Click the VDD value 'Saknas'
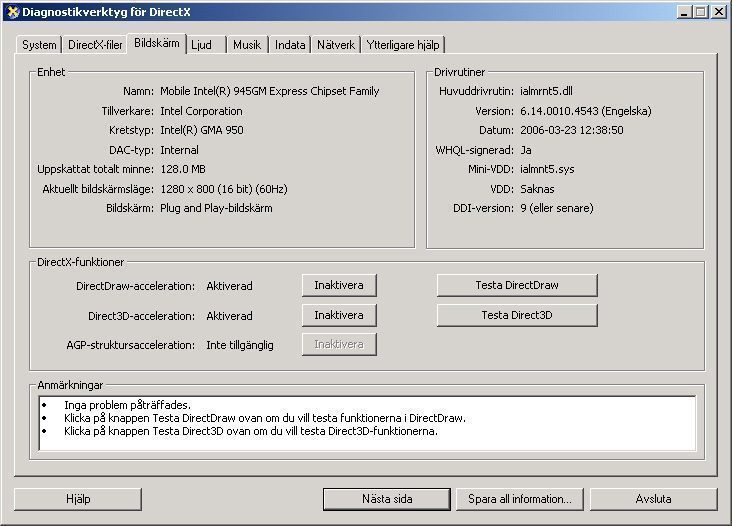 point(537,189)
